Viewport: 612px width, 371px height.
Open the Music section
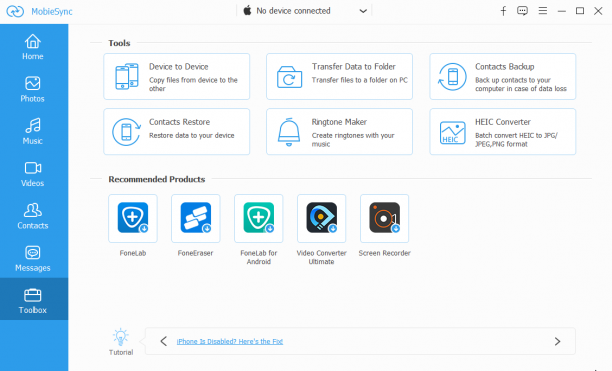click(33, 131)
